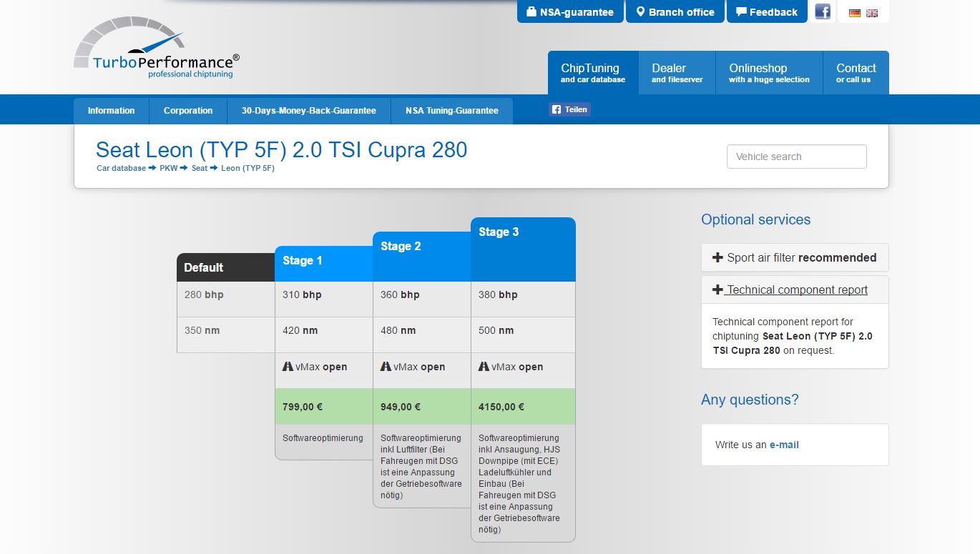The height and width of the screenshot is (554, 980).
Task: Select the Stage 1 column header
Action: point(323,264)
